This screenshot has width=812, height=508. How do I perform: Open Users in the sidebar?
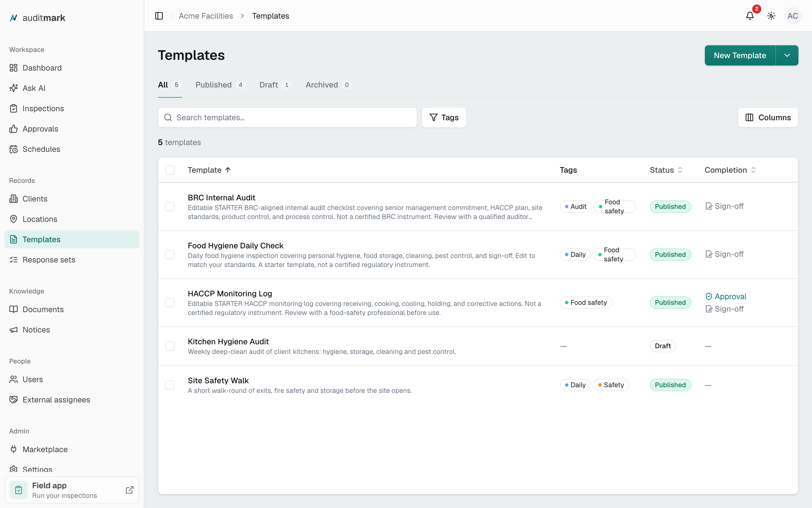coord(72,379)
